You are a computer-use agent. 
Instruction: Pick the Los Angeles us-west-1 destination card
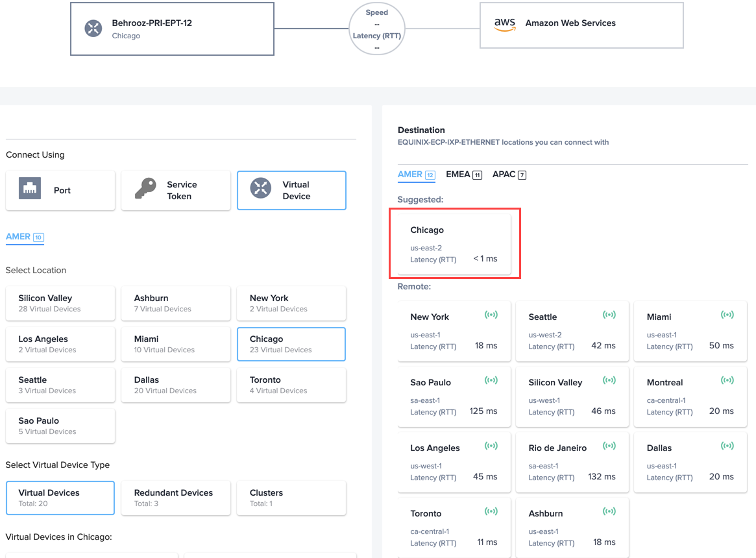pyautogui.click(x=454, y=463)
